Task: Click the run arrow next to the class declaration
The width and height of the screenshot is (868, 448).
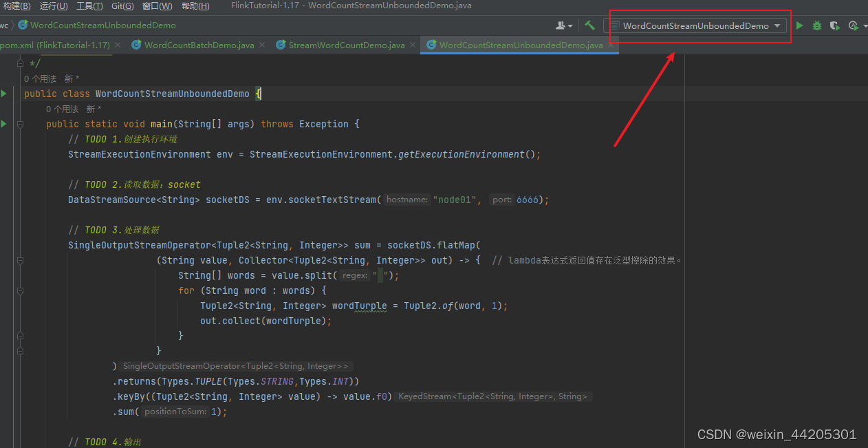Action: [x=3, y=93]
